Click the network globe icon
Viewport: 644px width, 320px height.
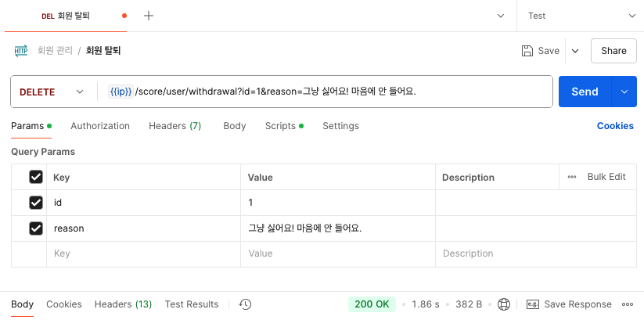click(x=504, y=304)
